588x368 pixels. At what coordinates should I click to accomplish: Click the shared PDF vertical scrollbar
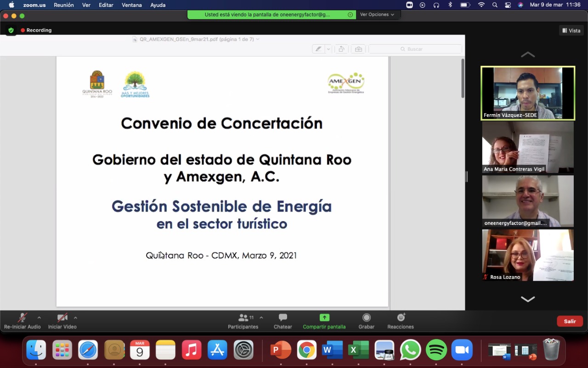(x=463, y=78)
